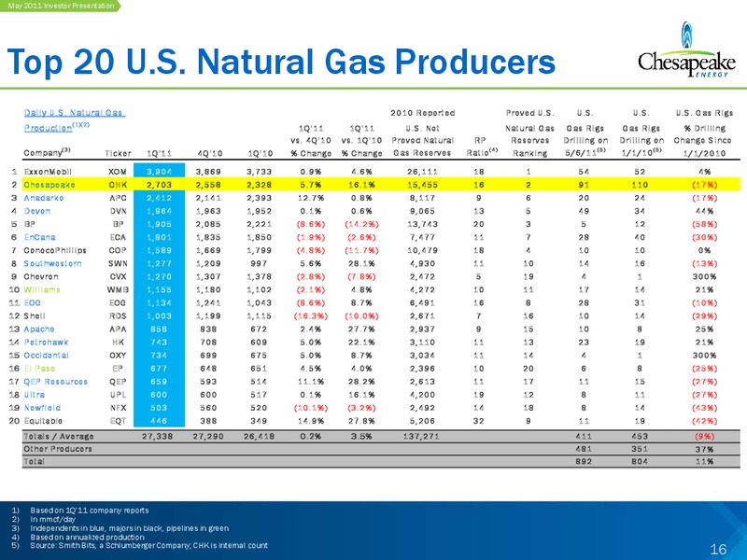Click the CHK ticker symbol
Screen dimensions: 747x560
click(118, 185)
